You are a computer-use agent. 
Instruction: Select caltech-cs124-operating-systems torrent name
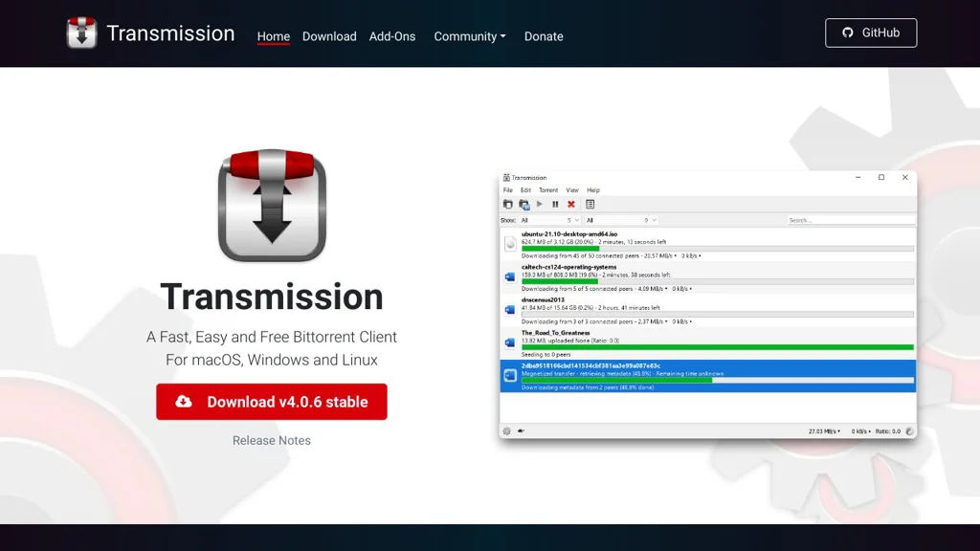point(568,267)
